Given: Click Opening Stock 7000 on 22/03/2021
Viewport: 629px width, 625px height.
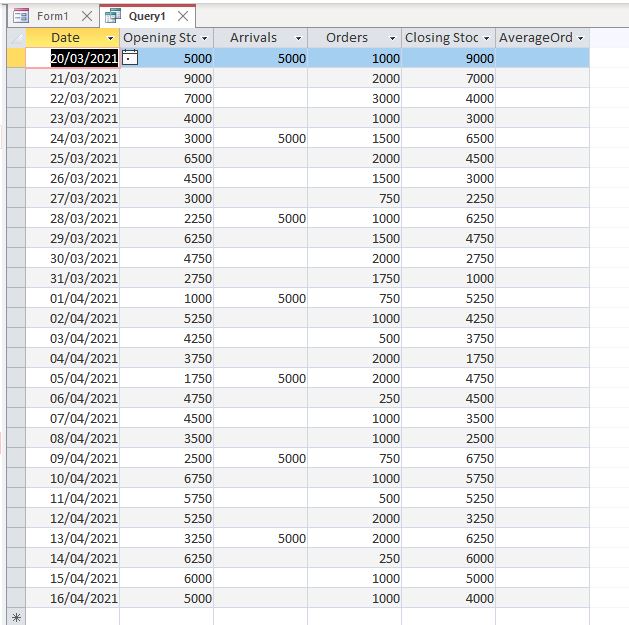Looking at the screenshot, I should pyautogui.click(x=166, y=98).
